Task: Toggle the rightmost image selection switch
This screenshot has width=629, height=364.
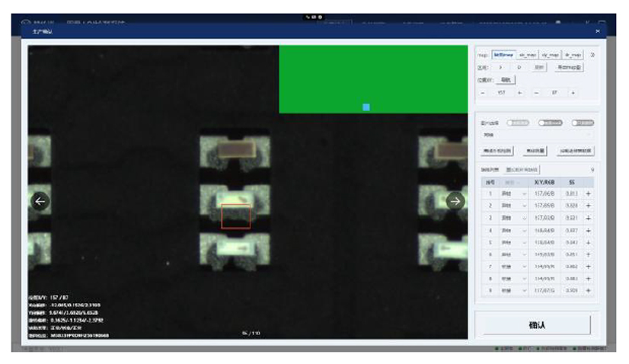Action: 583,123
